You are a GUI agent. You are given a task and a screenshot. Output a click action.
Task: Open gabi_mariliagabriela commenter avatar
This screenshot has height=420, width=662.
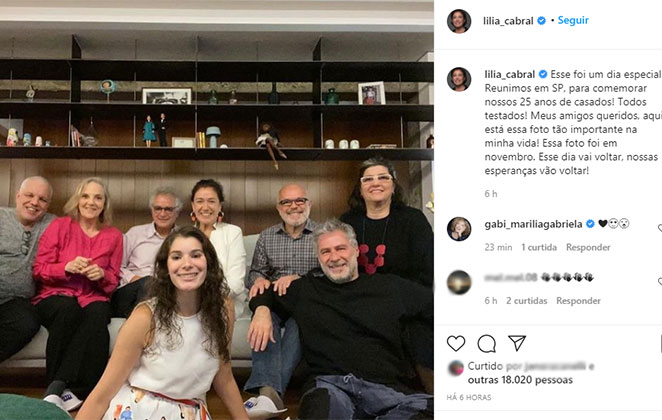[459, 229]
